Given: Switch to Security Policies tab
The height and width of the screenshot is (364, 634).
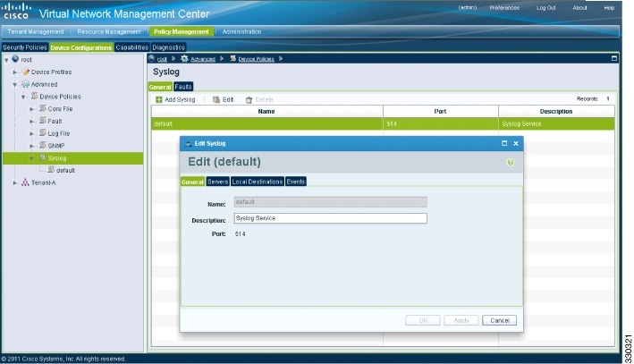Looking at the screenshot, I should click(25, 47).
